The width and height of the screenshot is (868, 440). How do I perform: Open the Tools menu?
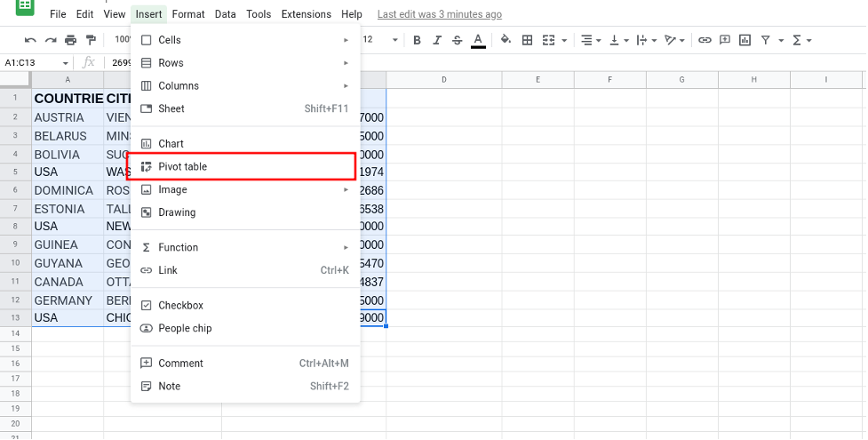pyautogui.click(x=259, y=14)
